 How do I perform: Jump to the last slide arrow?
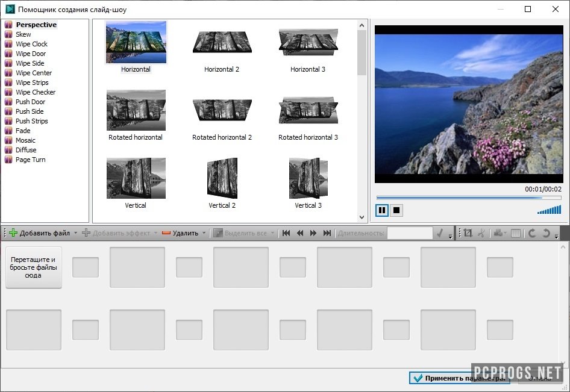[x=327, y=233]
